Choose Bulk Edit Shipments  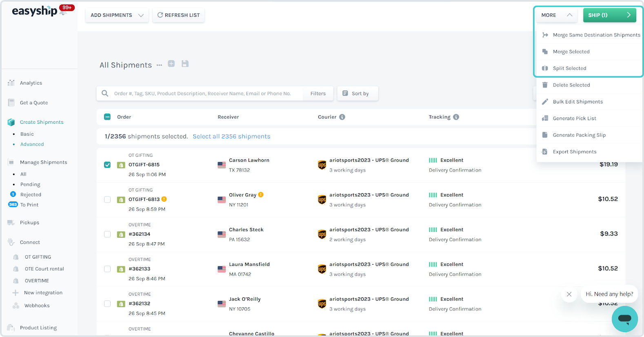coord(589,102)
